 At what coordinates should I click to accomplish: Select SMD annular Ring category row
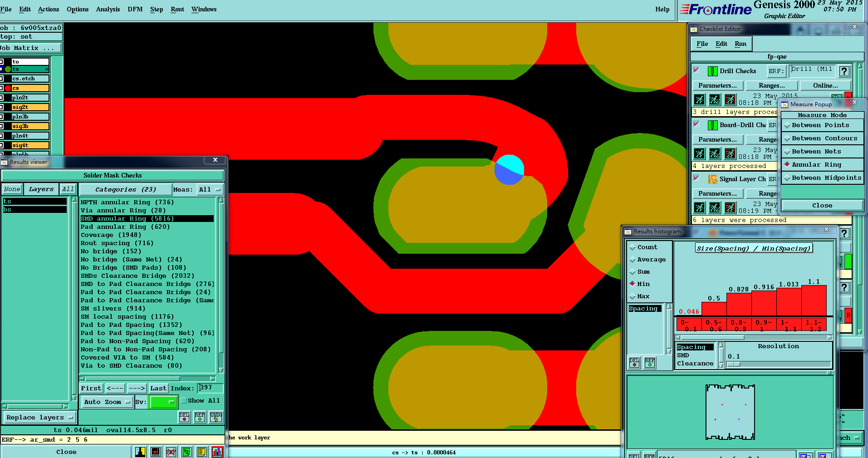coord(147,219)
